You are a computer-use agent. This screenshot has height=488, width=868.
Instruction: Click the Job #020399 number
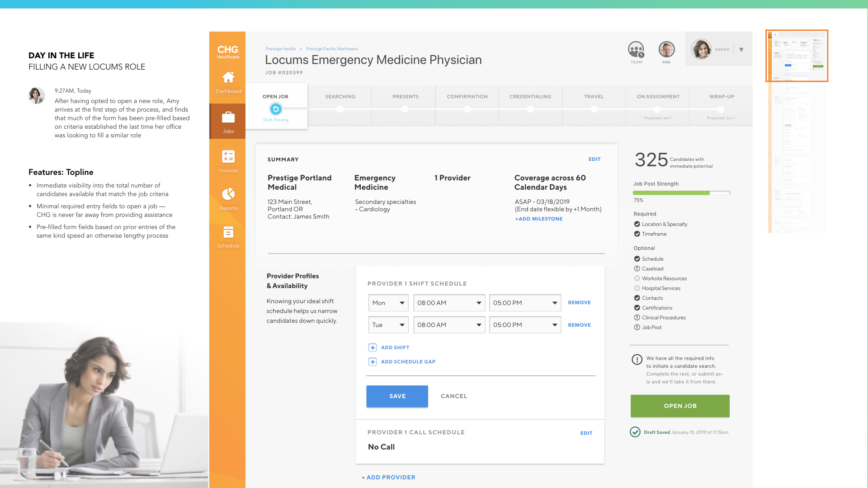click(x=284, y=72)
